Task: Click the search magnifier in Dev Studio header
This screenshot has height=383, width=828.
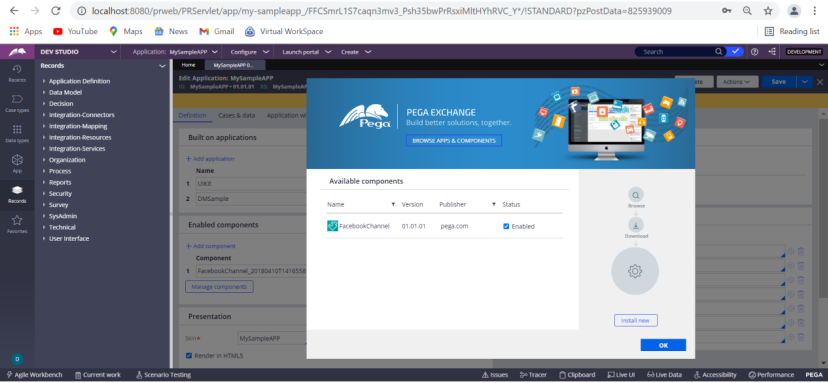Action: click(719, 52)
